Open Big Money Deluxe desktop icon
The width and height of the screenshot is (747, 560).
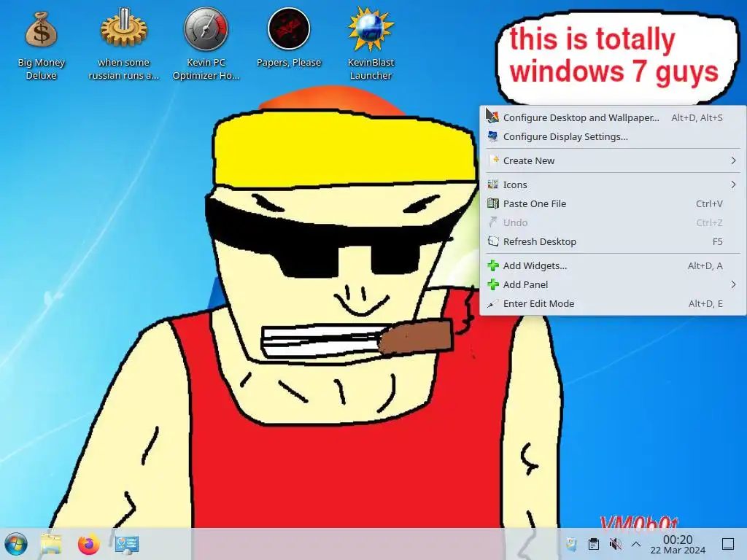[x=41, y=45]
